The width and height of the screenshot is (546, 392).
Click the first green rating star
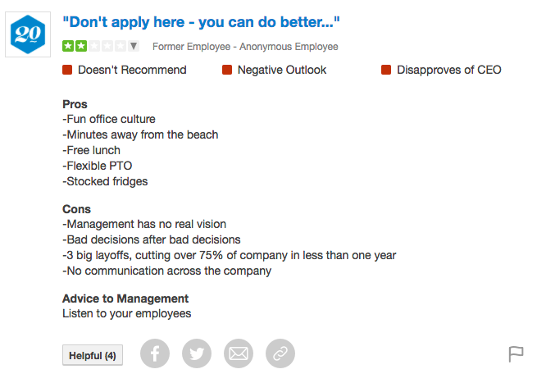[x=68, y=46]
